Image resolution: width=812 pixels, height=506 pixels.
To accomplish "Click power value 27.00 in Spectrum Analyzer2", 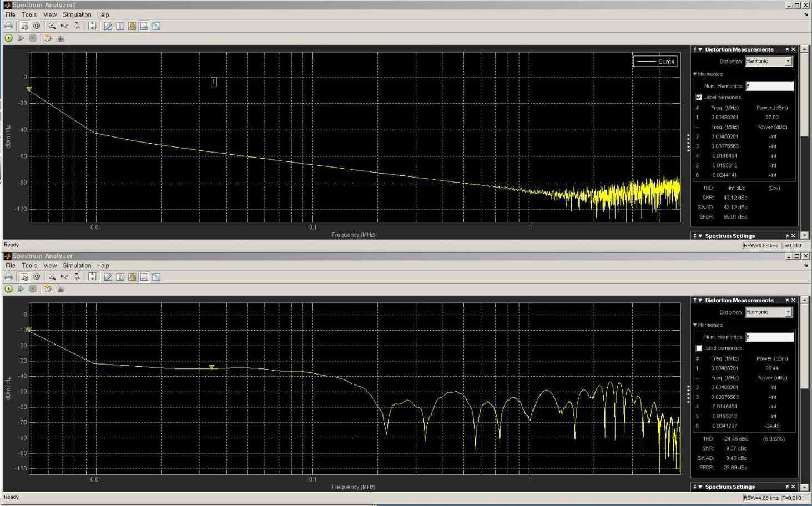I will (x=772, y=118).
